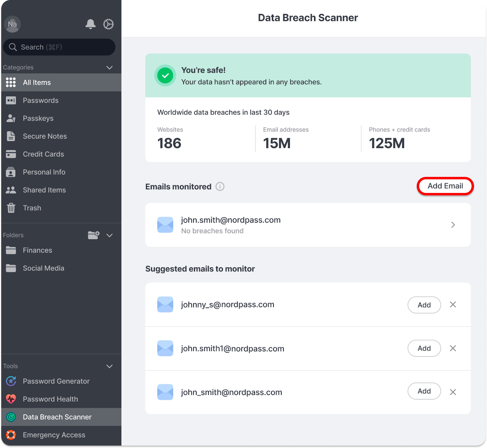Click the Passkeys person-key icon
Screen dimensions: 487x448
tap(11, 118)
